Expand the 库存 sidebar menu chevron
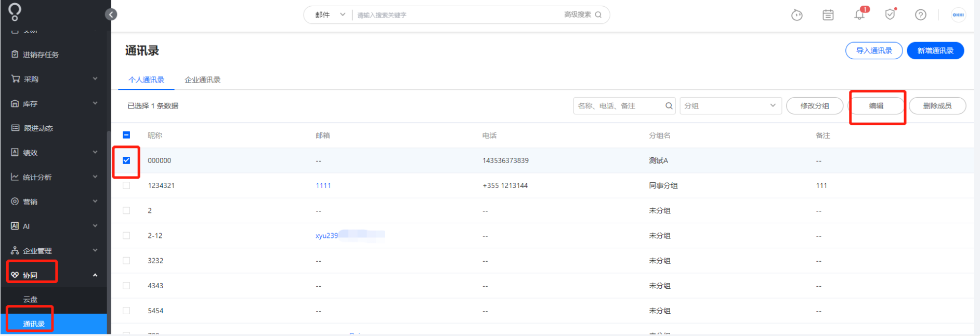 tap(95, 103)
